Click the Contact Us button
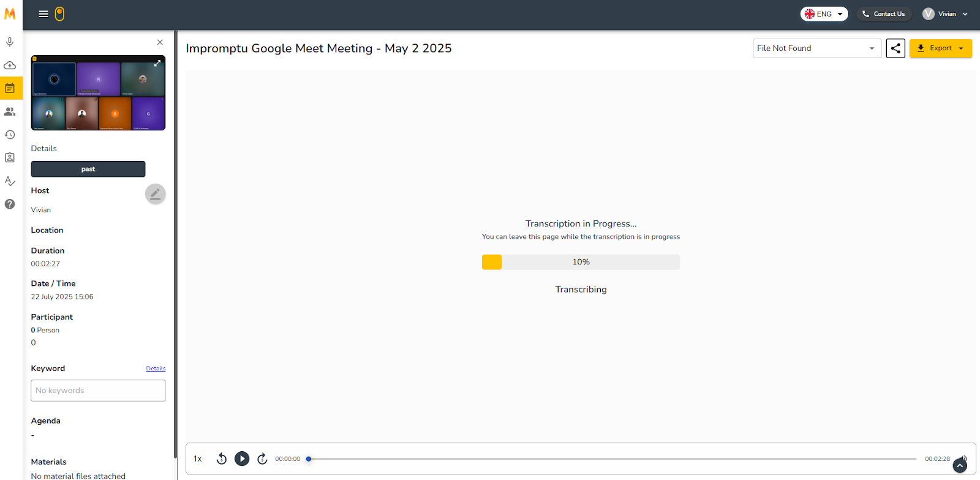The image size is (980, 480). (883, 14)
